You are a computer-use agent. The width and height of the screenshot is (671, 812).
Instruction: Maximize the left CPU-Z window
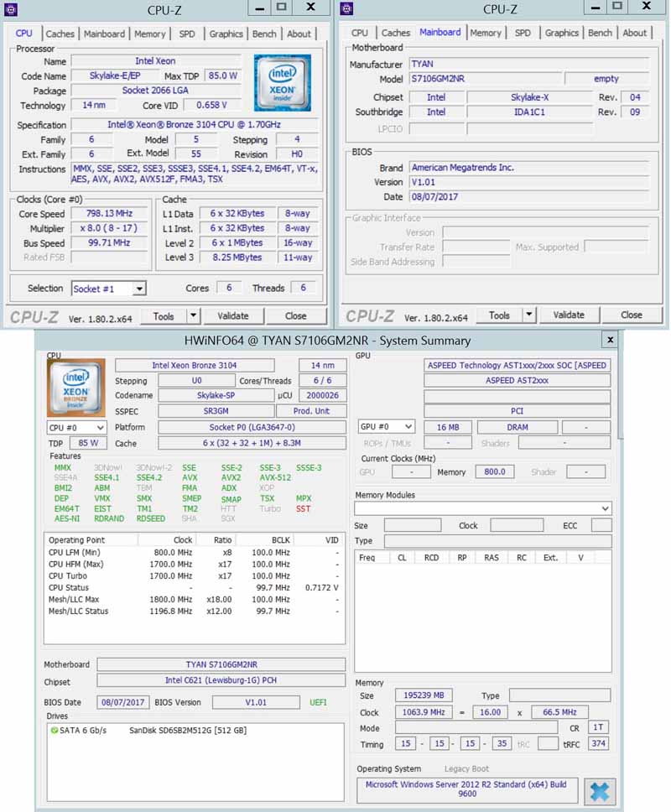tap(281, 8)
